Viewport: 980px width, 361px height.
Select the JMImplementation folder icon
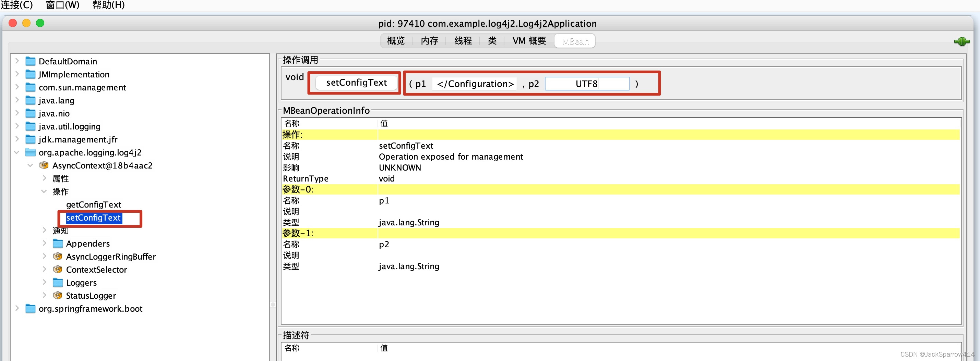pos(30,74)
